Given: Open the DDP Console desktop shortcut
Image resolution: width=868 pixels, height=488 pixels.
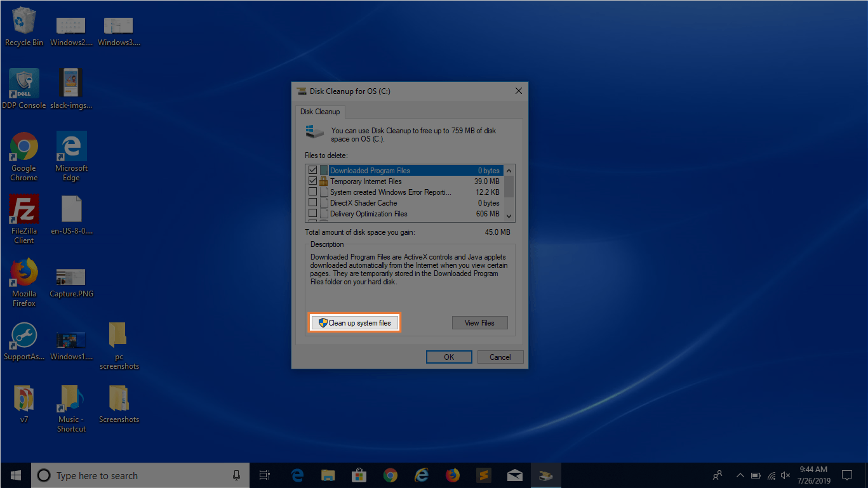Looking at the screenshot, I should (24, 89).
